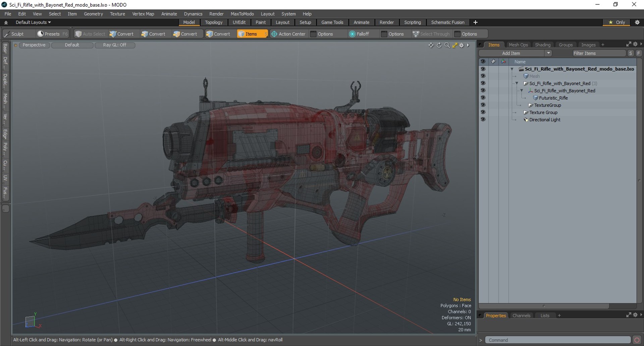The width and height of the screenshot is (644, 346).
Task: Toggle the Only star button
Action: tap(617, 22)
